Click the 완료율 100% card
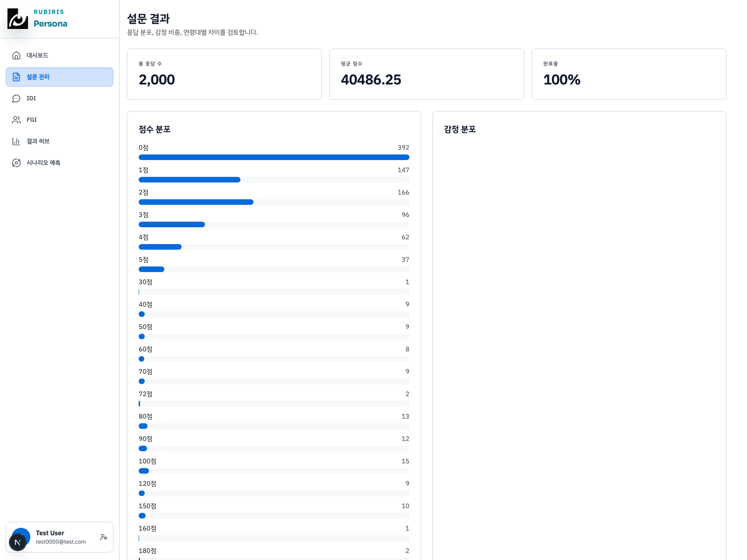This screenshot has height=560, width=747. 629,74
